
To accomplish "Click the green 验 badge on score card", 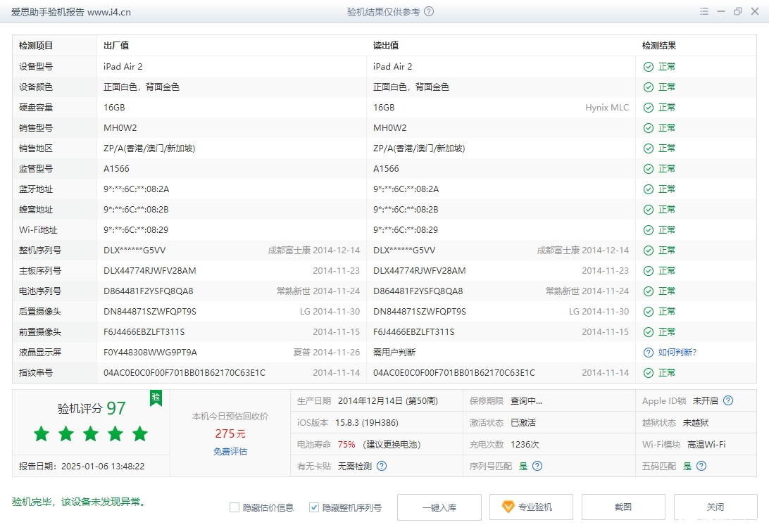I will (x=156, y=398).
